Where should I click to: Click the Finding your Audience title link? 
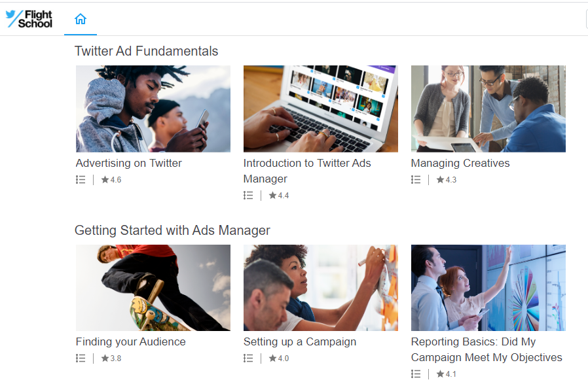(x=130, y=342)
